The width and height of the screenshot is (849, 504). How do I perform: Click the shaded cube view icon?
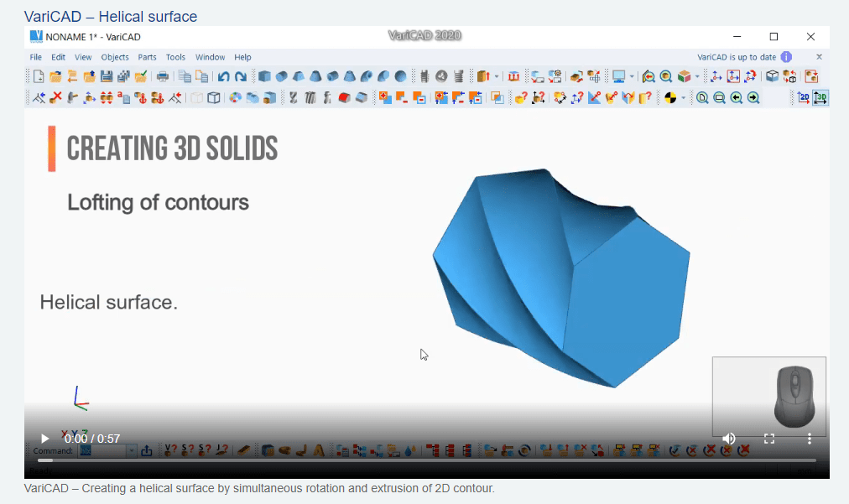click(x=684, y=76)
